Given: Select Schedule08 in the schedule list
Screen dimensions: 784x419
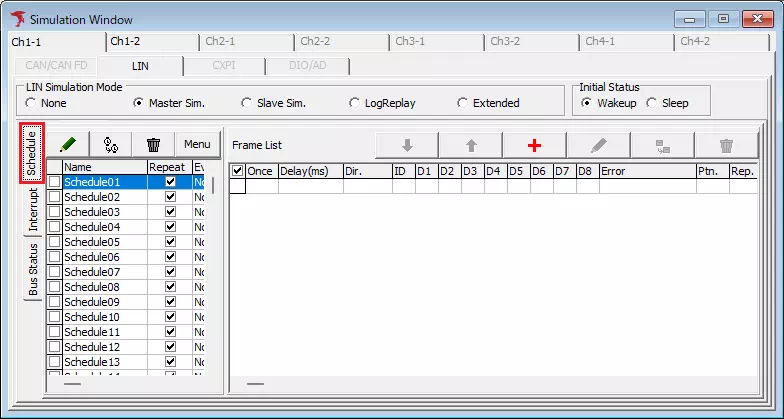Looking at the screenshot, I should (92, 287).
